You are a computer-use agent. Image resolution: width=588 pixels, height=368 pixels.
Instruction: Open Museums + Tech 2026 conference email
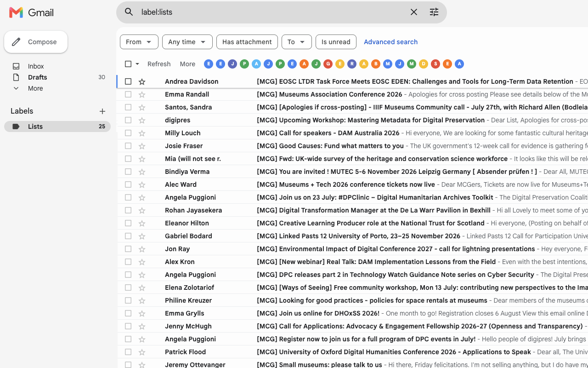[x=352, y=184]
